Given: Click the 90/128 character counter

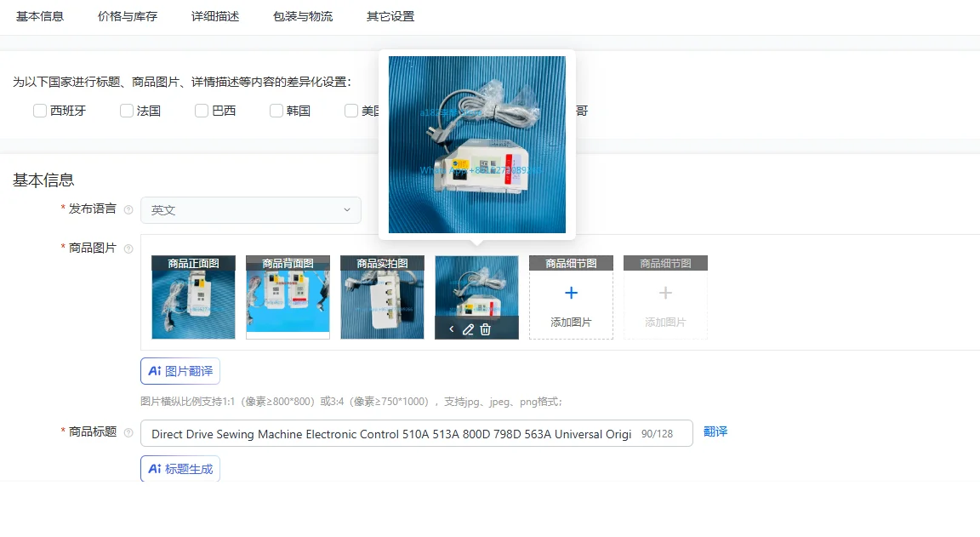Looking at the screenshot, I should click(657, 434).
